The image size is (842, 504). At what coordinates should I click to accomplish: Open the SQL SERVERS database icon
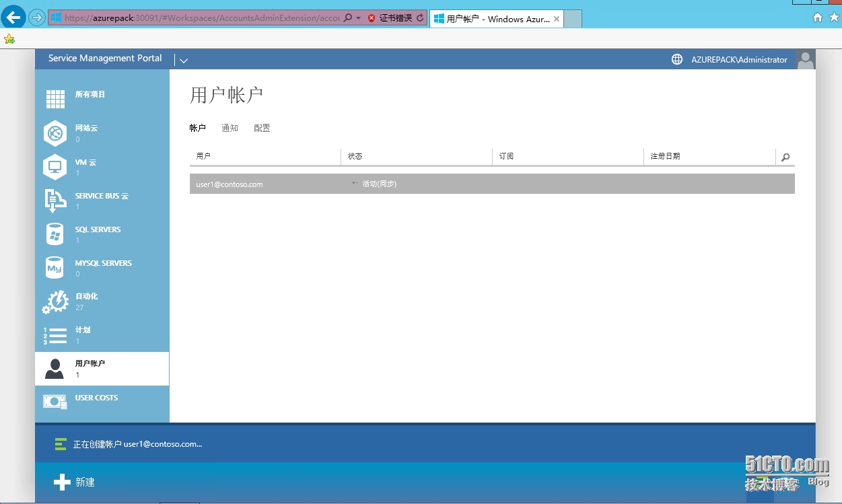tap(55, 233)
